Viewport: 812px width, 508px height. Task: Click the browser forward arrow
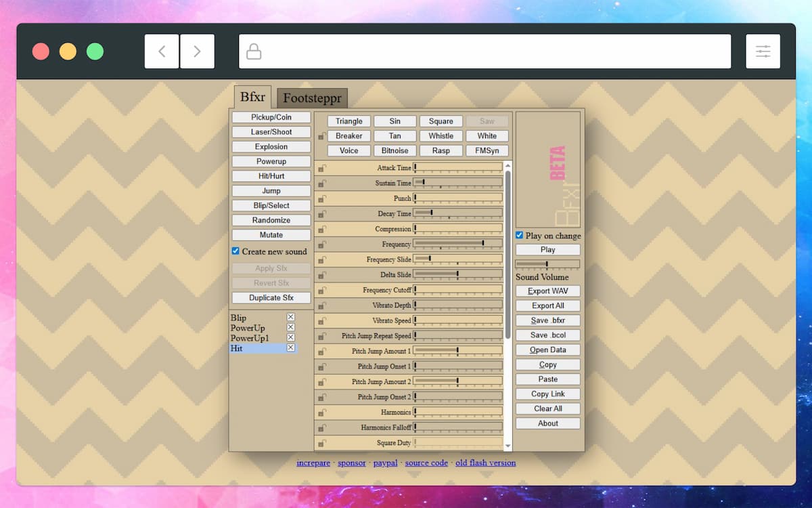197,51
